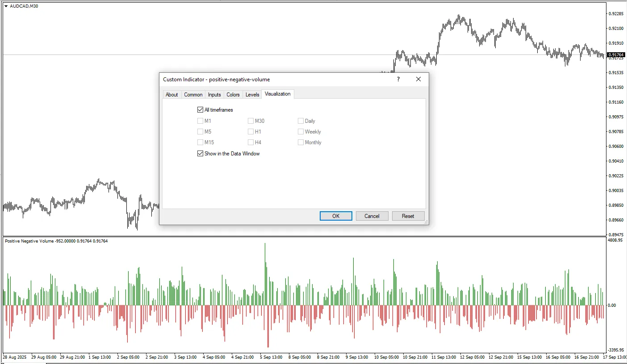
Task: Select the Colors tab
Action: [233, 95]
